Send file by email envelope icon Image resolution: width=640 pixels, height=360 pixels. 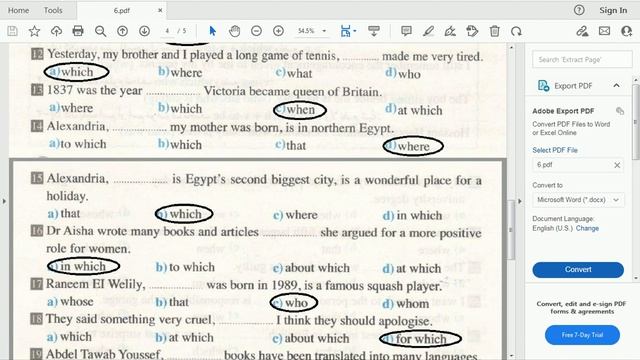(604, 31)
